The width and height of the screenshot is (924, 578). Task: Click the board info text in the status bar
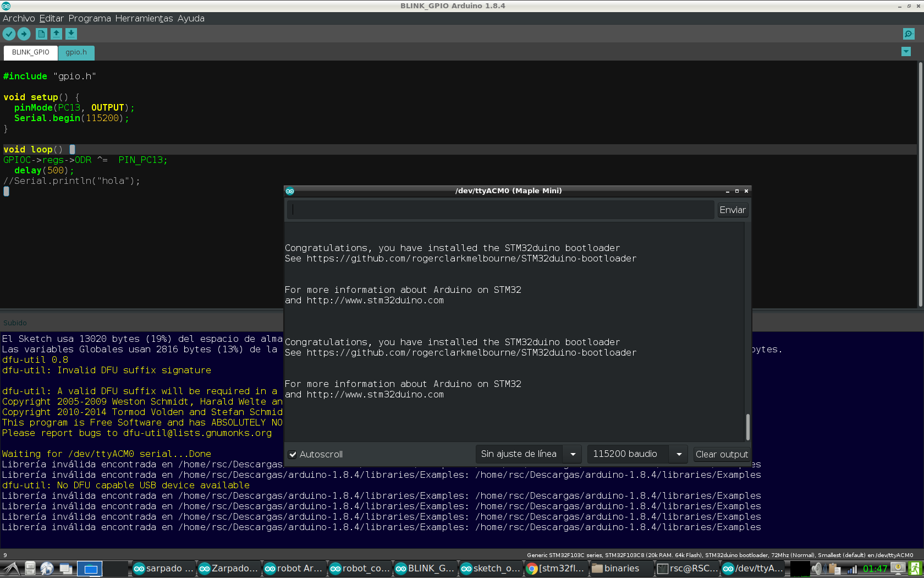click(720, 555)
